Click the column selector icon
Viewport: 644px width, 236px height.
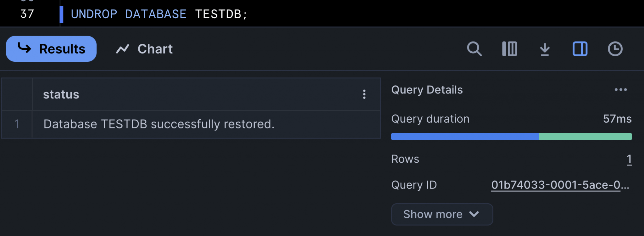[509, 49]
